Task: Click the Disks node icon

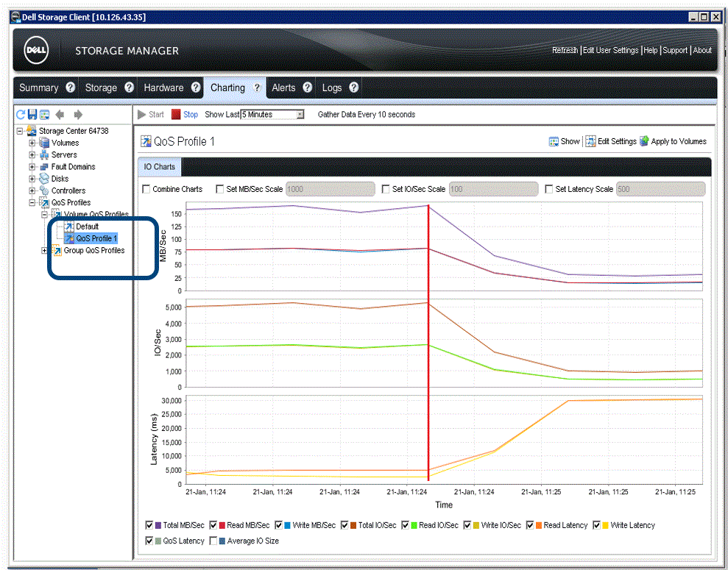Action: pos(44,179)
